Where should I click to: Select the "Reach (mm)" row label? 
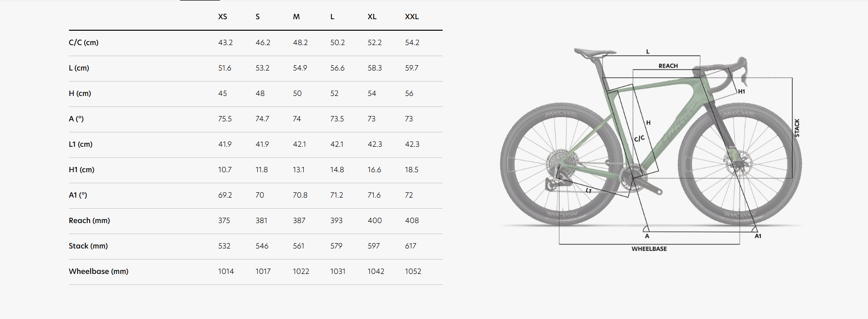(x=90, y=221)
